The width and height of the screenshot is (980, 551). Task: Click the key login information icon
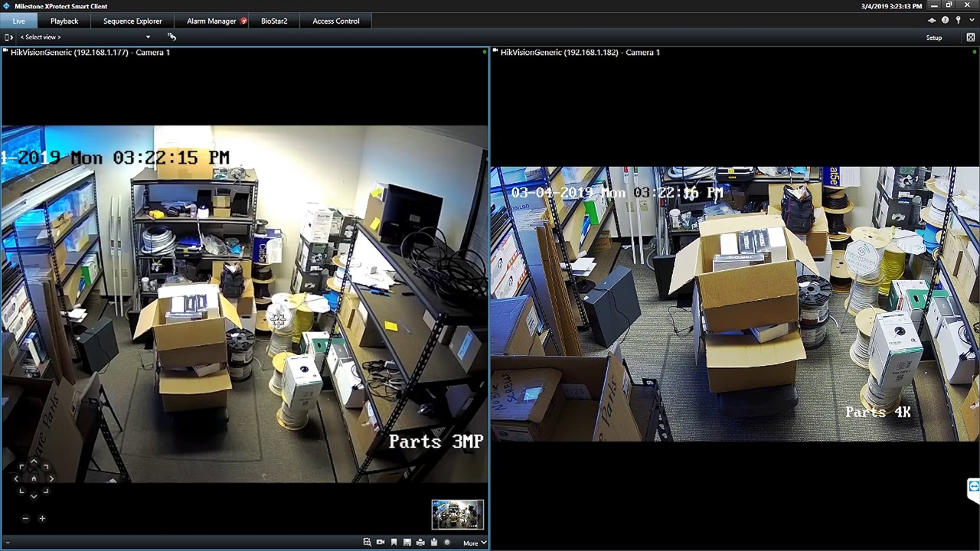click(x=958, y=21)
